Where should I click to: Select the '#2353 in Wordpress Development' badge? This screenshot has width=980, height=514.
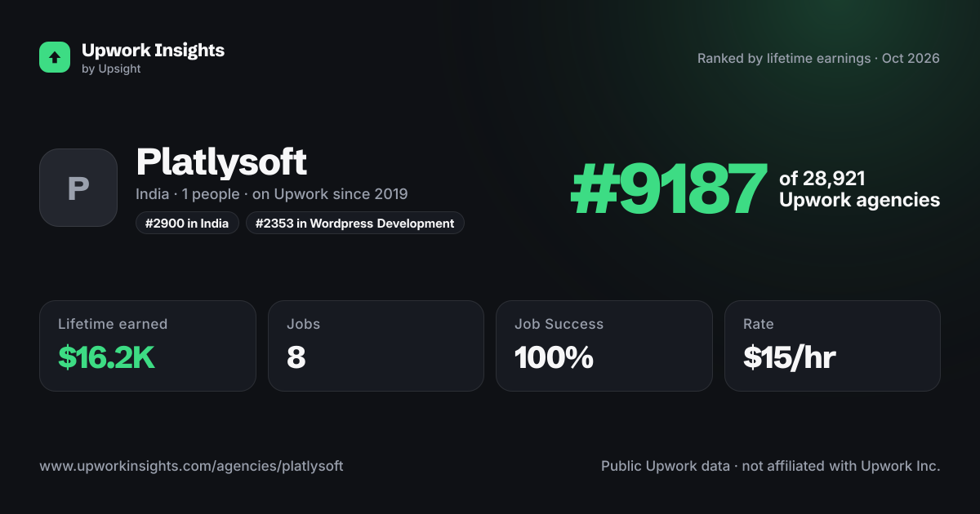(355, 223)
